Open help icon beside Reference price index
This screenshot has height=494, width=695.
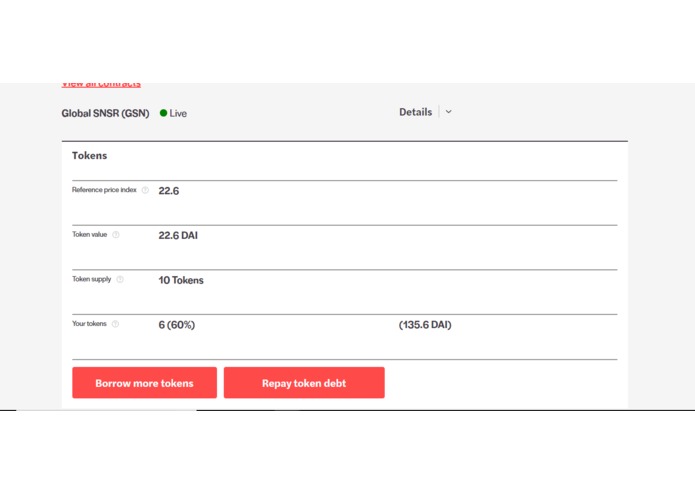tap(145, 190)
